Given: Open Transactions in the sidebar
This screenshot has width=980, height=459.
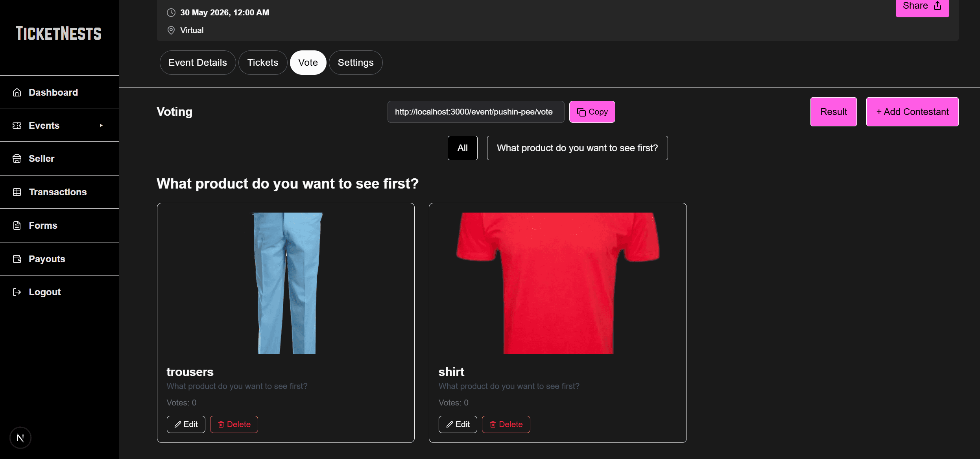Looking at the screenshot, I should pyautogui.click(x=59, y=192).
